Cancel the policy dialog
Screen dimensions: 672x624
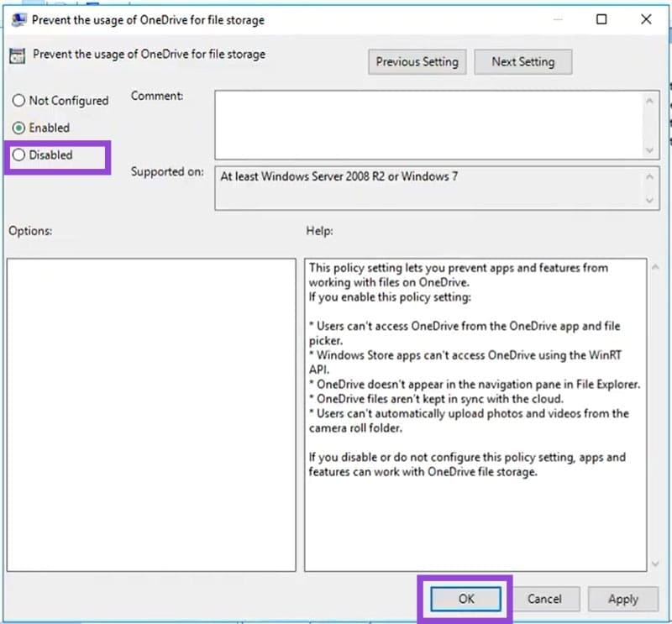(544, 599)
